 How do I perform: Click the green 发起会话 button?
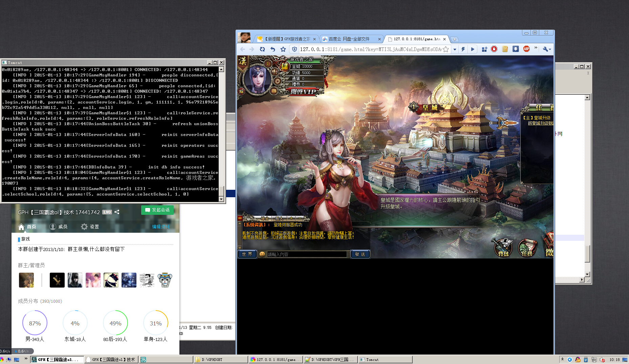(x=157, y=210)
